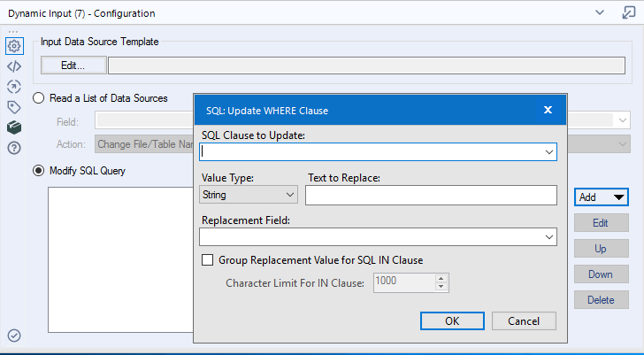Open the Add dropdown button
Viewport: 644px width, 355px height.
click(602, 197)
